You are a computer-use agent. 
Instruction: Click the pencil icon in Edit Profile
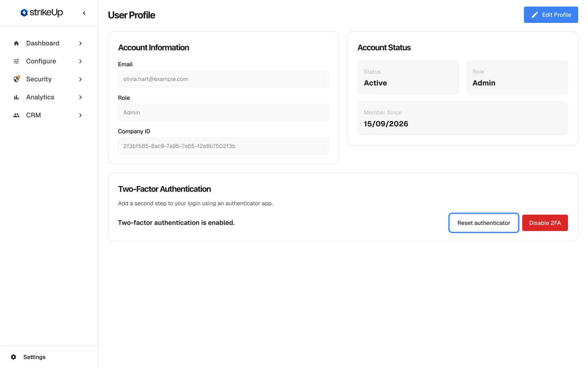535,15
